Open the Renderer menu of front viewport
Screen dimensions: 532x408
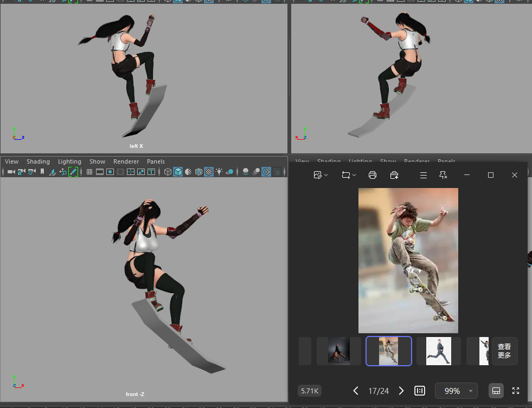coord(126,161)
